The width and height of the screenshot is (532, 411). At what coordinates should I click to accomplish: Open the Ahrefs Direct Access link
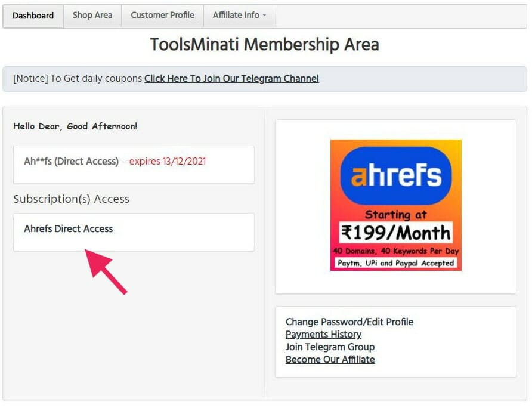pyautogui.click(x=69, y=228)
